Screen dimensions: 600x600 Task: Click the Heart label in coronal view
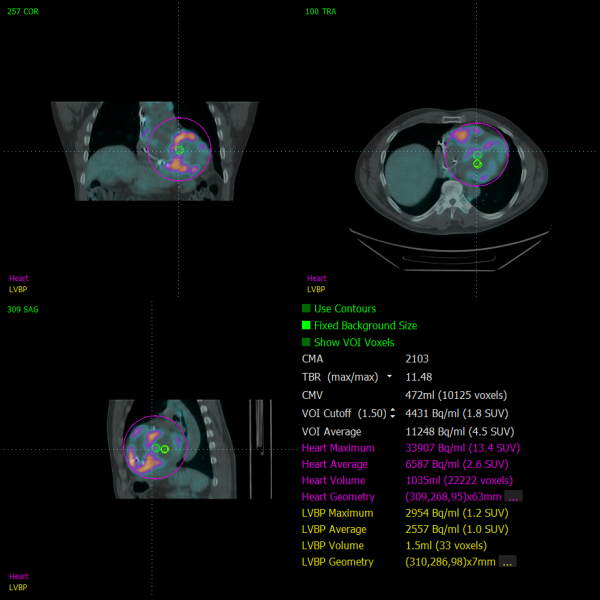(19, 278)
